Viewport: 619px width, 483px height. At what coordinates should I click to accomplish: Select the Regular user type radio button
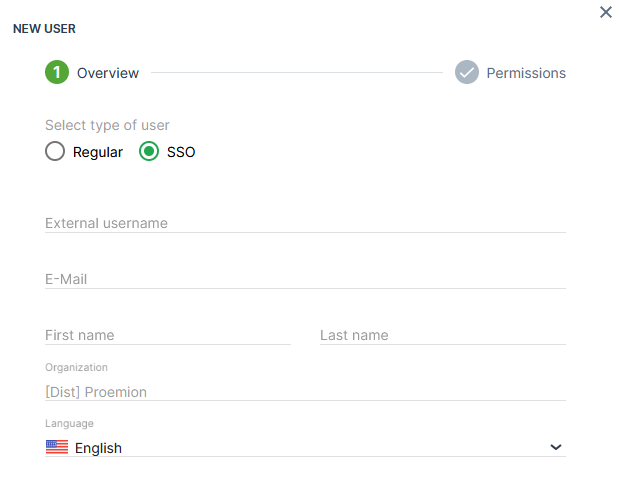coord(55,152)
